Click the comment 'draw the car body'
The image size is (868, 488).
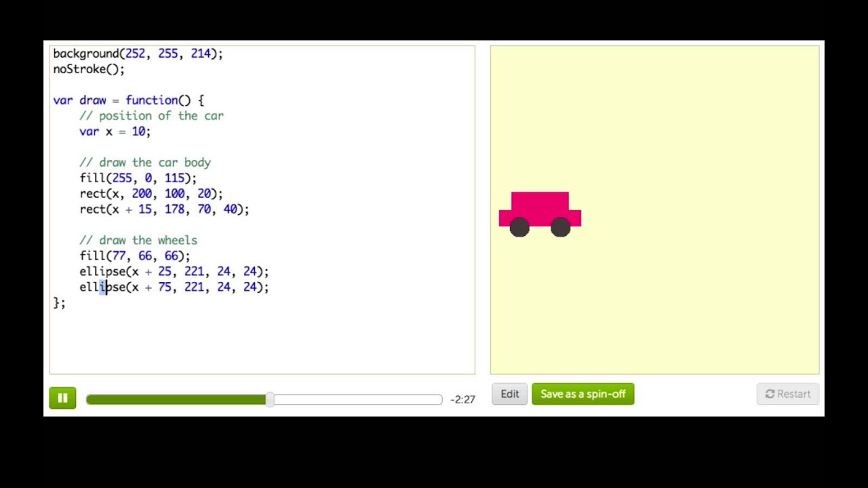click(145, 163)
